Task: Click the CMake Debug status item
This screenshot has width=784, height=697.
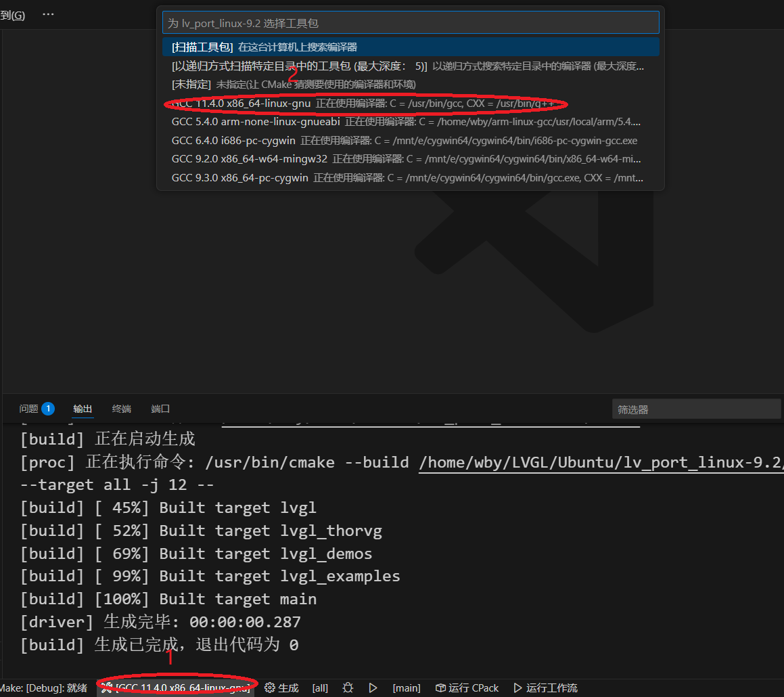Action: click(44, 688)
